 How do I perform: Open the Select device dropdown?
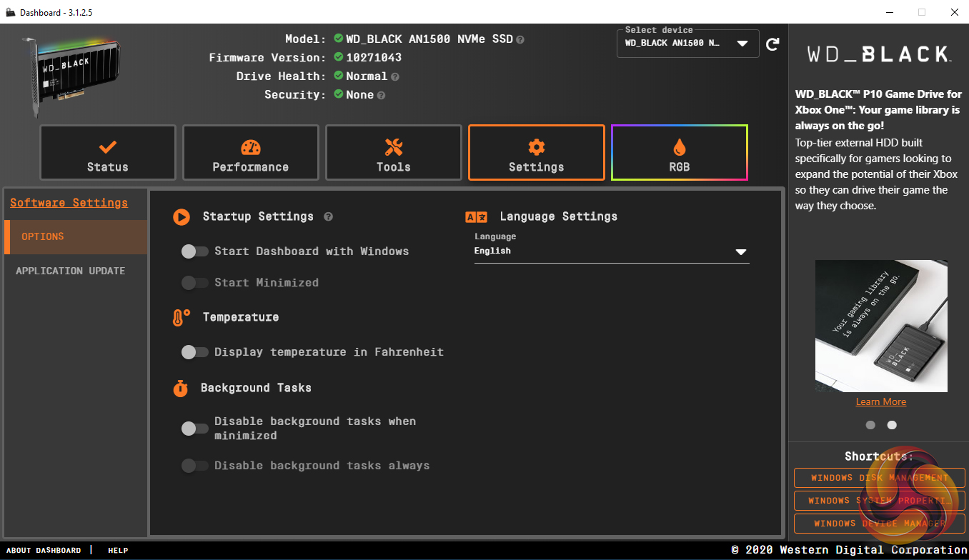click(687, 44)
